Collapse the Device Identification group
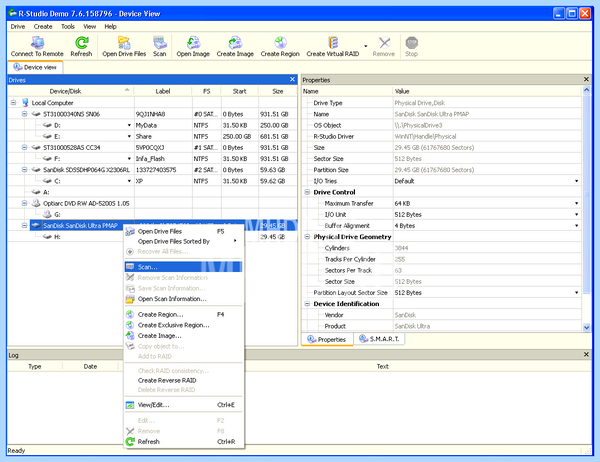This screenshot has width=600, height=462. pyautogui.click(x=307, y=304)
